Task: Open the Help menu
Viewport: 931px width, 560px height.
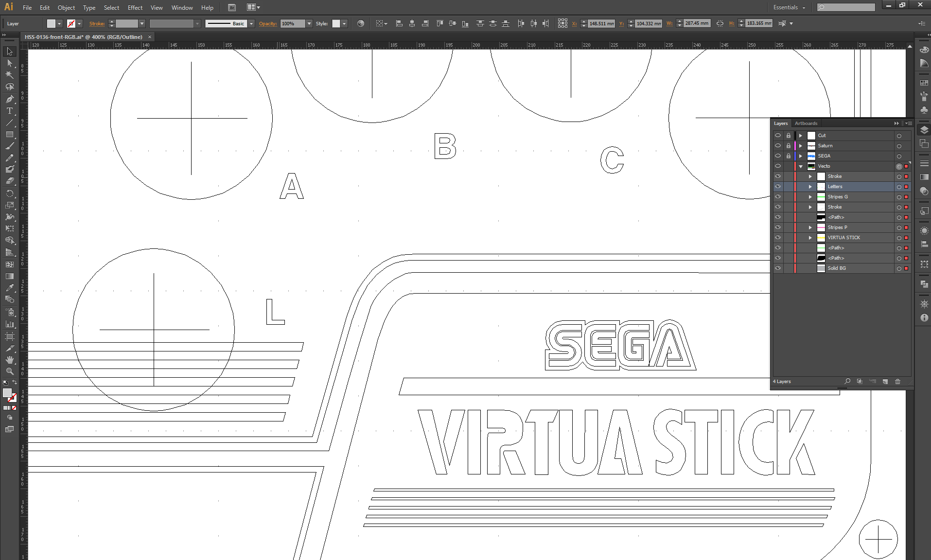Action: (207, 7)
